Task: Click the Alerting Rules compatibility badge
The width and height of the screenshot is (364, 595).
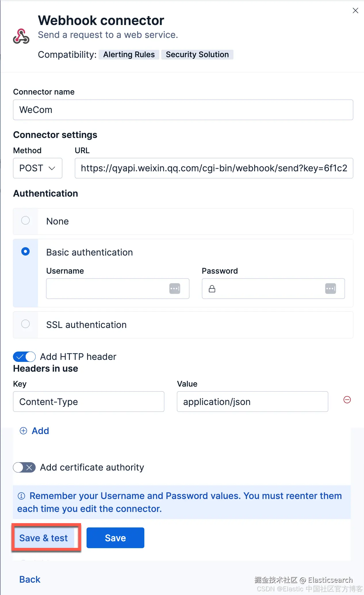Action: 129,55
